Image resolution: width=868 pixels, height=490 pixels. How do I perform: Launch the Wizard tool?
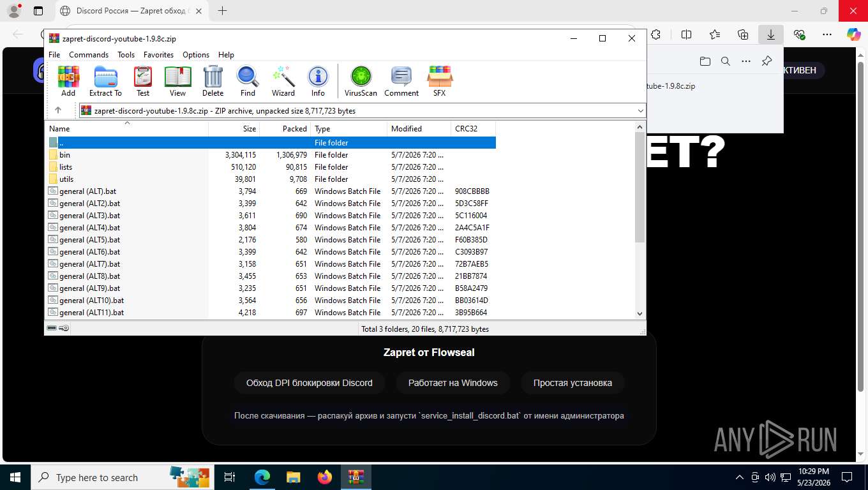click(x=283, y=81)
